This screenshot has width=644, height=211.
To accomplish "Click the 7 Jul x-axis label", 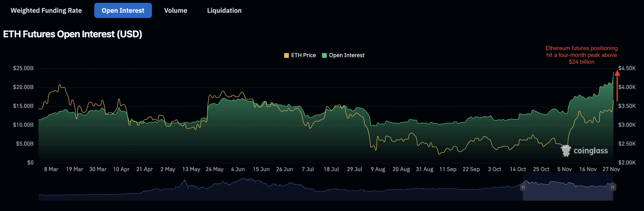I will pyautogui.click(x=308, y=169).
